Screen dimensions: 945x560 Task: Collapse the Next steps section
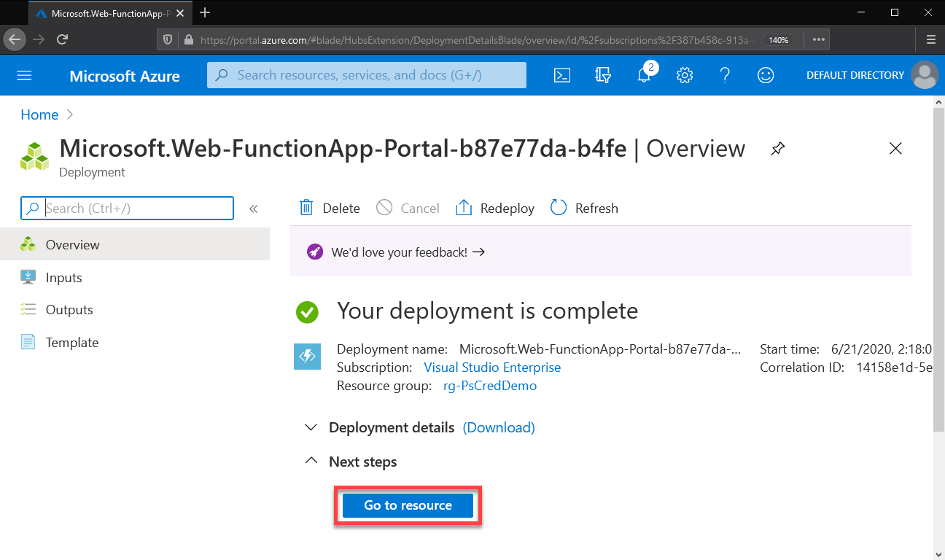tap(311, 461)
